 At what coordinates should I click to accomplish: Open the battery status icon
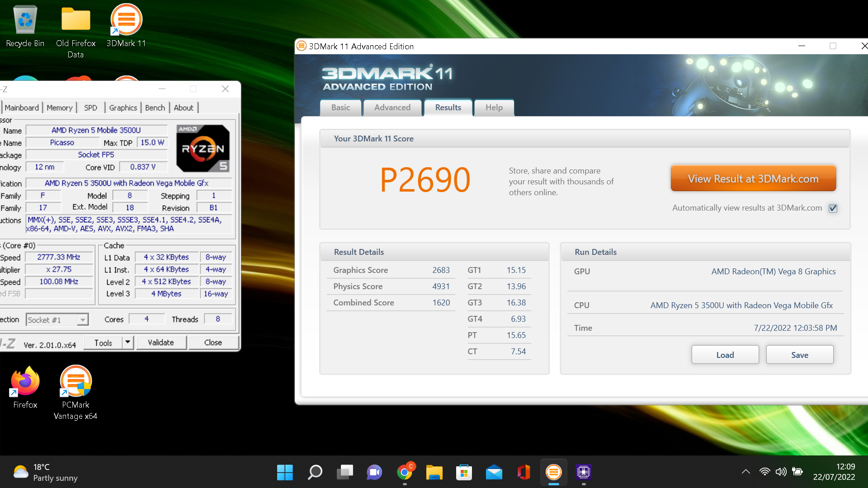(797, 472)
